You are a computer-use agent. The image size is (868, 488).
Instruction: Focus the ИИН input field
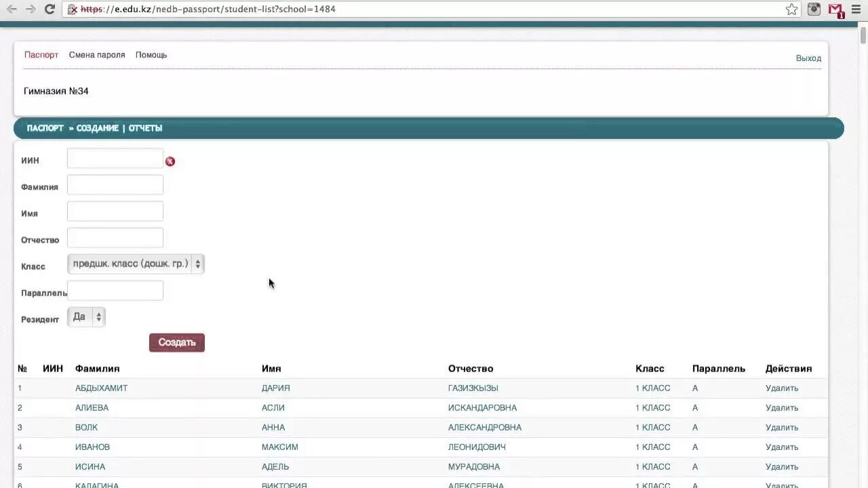click(115, 159)
